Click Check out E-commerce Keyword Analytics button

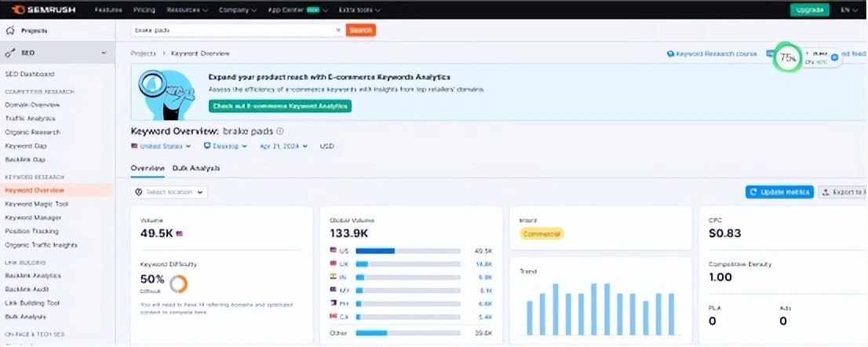(280, 106)
